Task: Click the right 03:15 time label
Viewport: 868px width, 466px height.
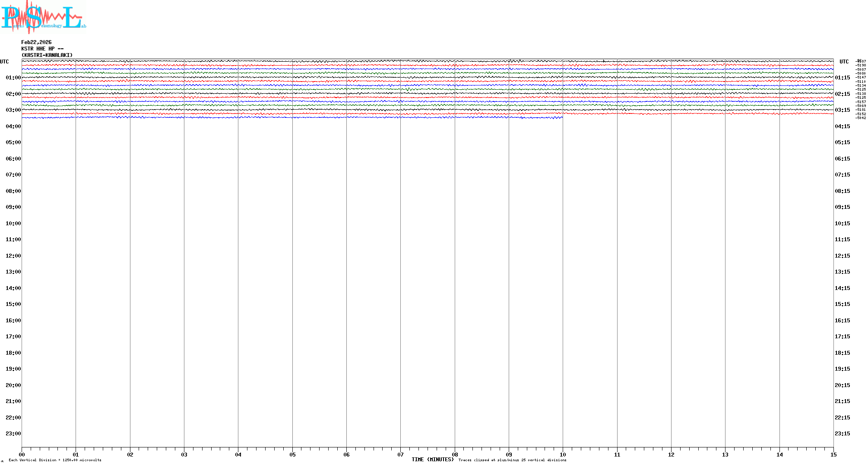Action: 842,110
